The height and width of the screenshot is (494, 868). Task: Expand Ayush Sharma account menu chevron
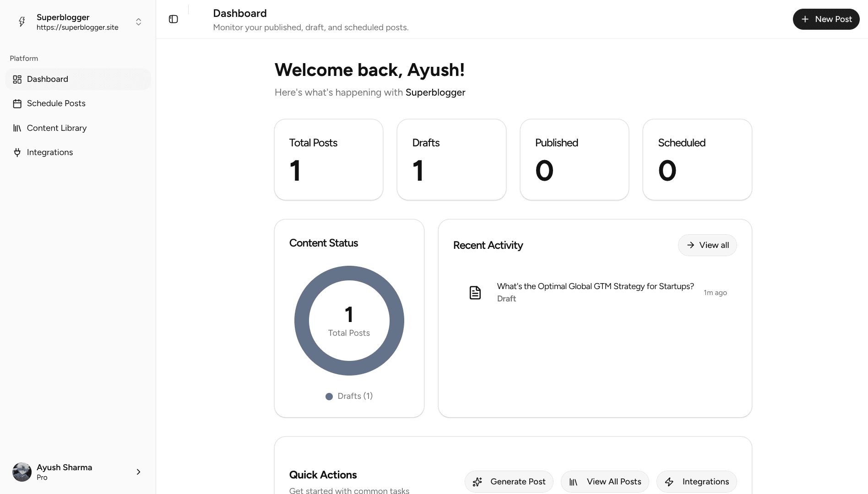138,472
